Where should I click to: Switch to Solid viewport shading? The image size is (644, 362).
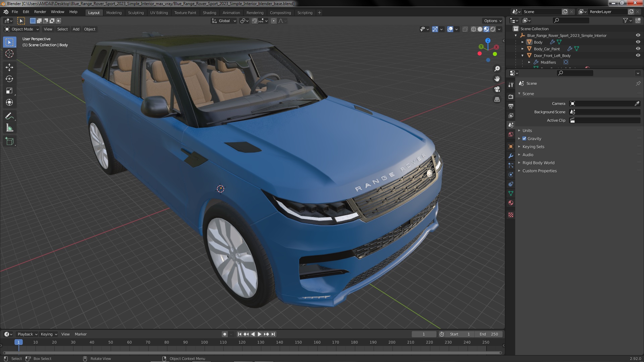[480, 29]
